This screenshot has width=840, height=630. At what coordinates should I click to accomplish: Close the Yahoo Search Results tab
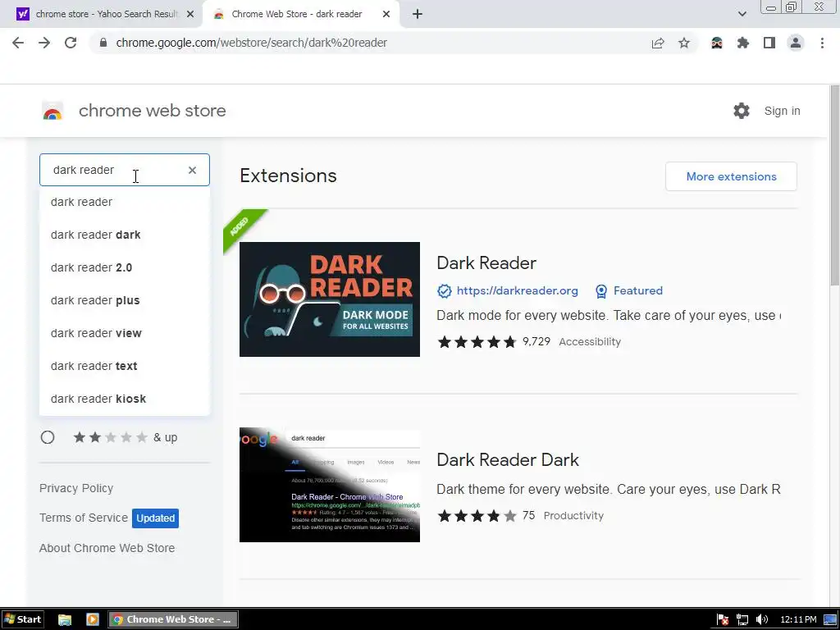pos(190,14)
